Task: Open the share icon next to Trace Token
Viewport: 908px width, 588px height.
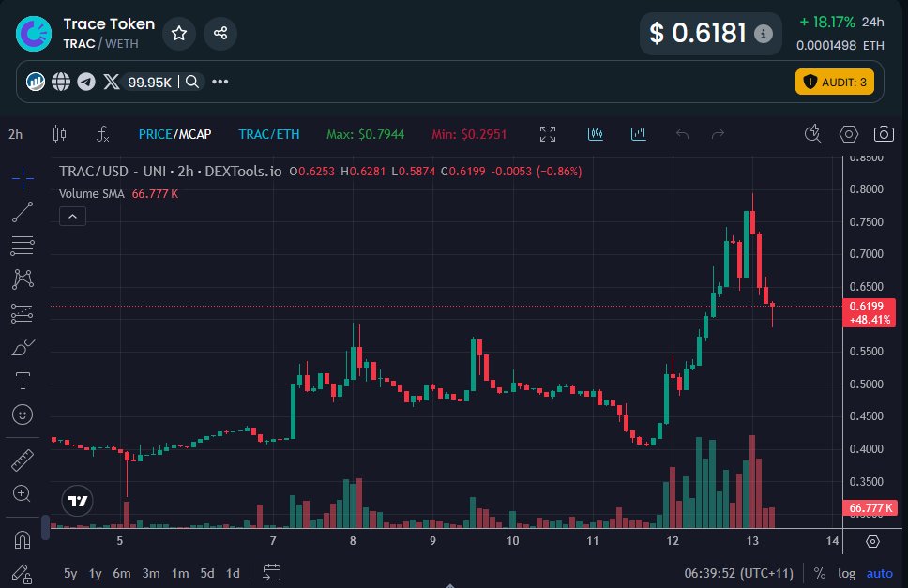Action: point(220,34)
